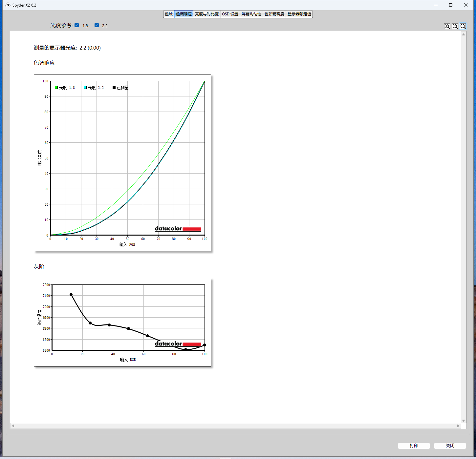Open the 色彩精确度 tab
The height and width of the screenshot is (459, 476).
coord(274,14)
